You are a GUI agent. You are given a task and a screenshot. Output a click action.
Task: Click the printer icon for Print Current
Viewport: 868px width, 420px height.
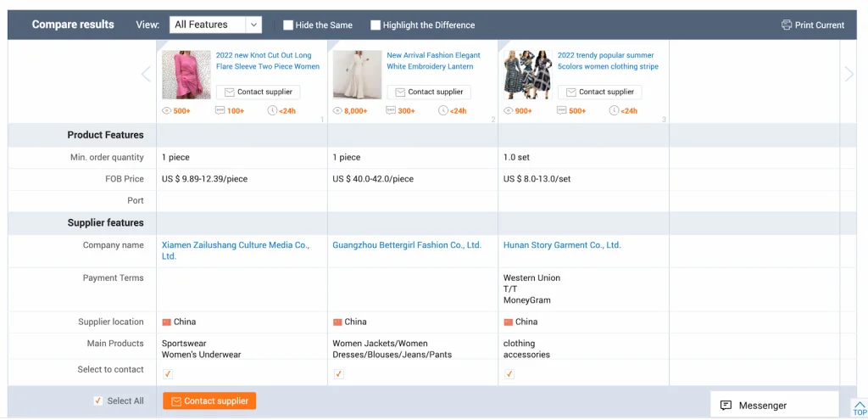(787, 25)
